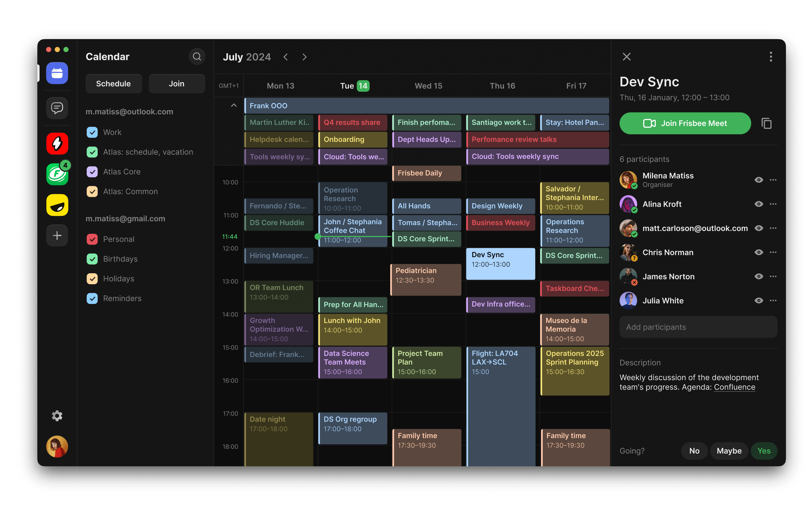Toggle visibility of Chris Norman's calendar
Viewport: 812px width, 521px height.
[758, 252]
